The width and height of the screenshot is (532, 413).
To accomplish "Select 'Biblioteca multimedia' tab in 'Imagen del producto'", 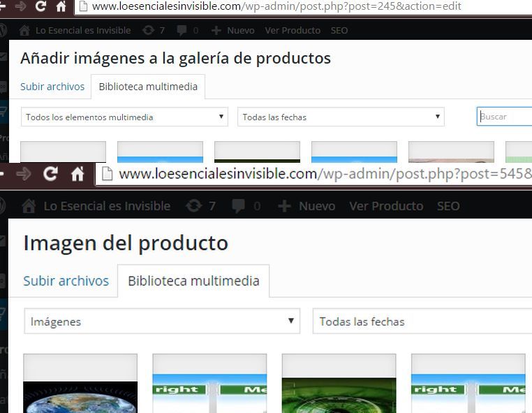I will click(x=193, y=281).
